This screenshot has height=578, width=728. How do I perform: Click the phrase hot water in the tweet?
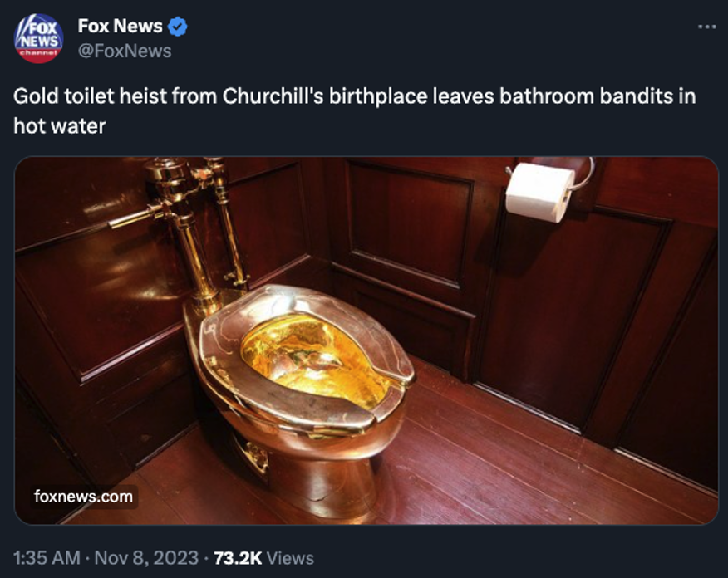[60, 126]
